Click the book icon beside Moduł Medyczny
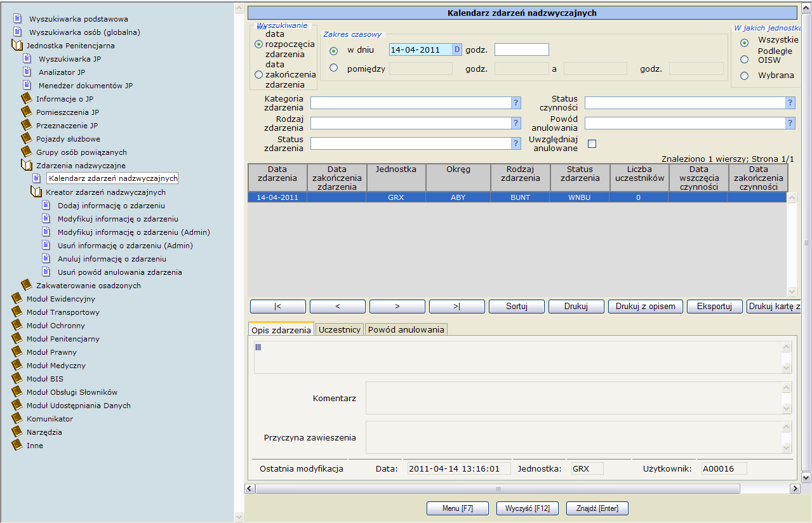The width and height of the screenshot is (812, 523). 17,365
